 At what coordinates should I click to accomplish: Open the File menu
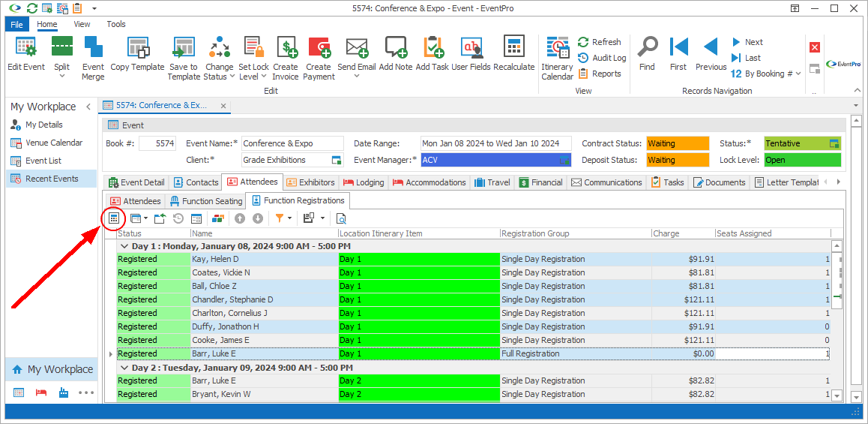pos(16,24)
